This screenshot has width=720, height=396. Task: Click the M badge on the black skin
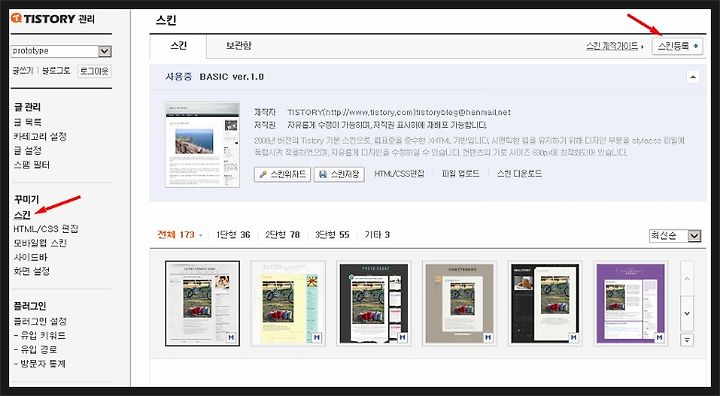click(x=574, y=338)
